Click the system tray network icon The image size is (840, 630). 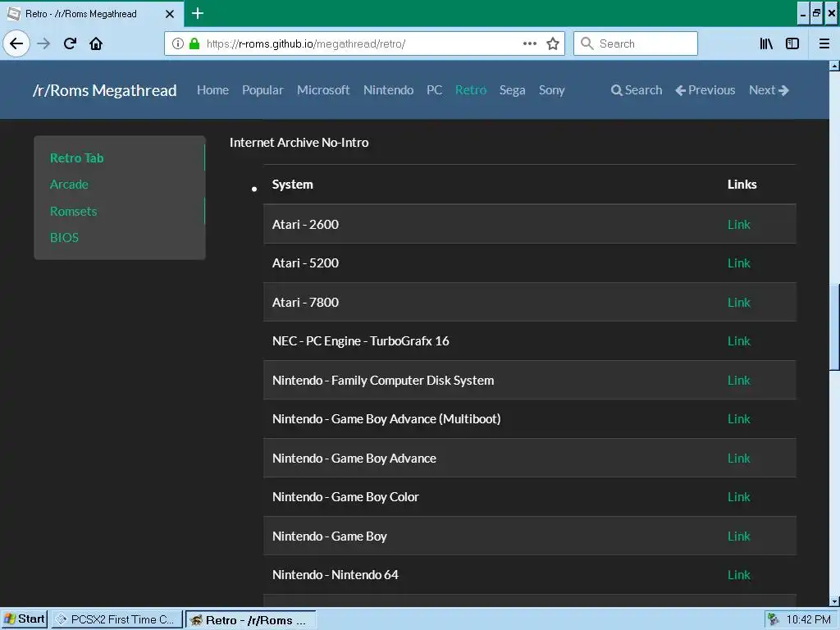coord(773,619)
